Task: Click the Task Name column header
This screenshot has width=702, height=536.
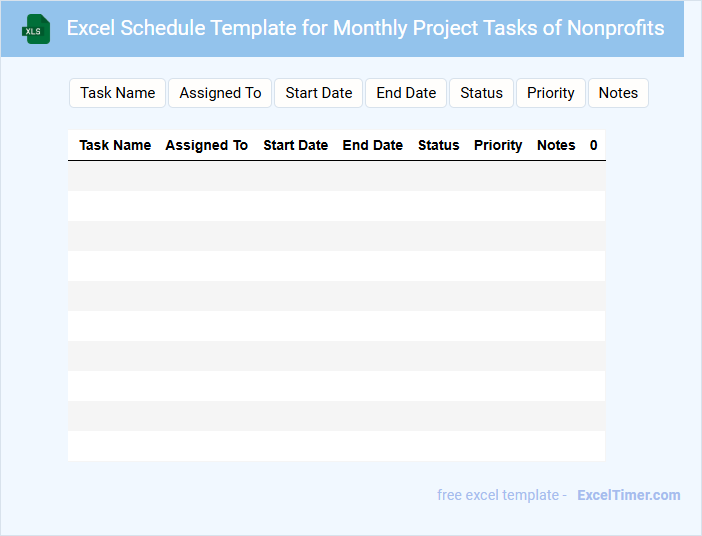Action: click(115, 145)
